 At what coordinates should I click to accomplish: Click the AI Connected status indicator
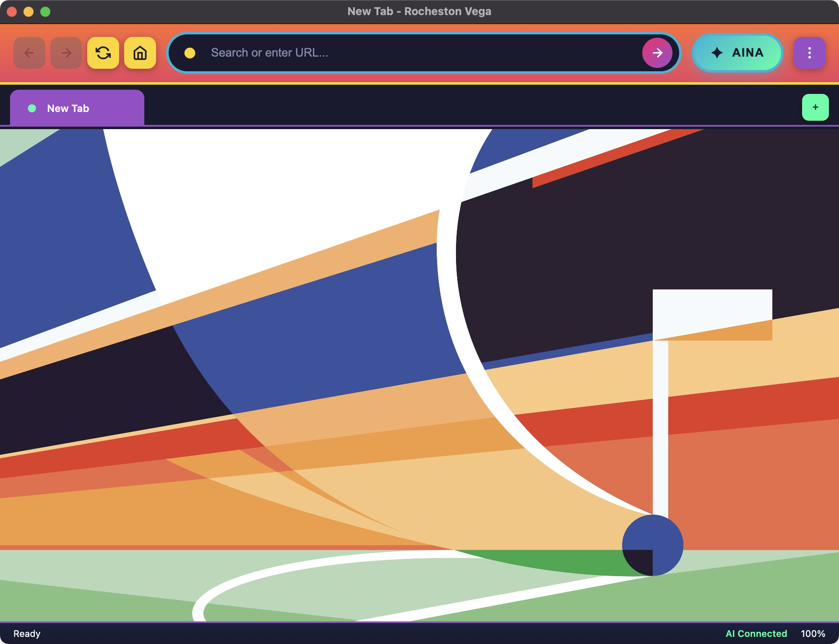(x=756, y=634)
